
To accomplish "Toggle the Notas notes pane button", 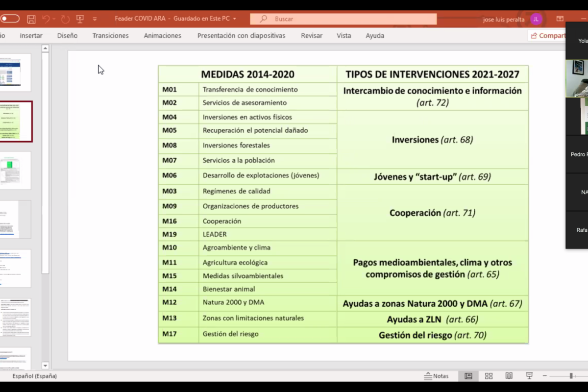I will click(x=436, y=376).
